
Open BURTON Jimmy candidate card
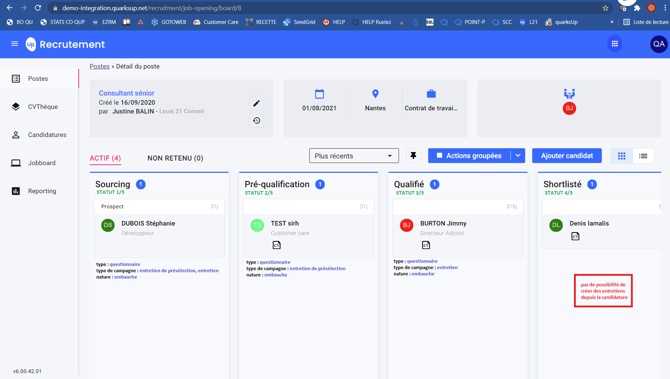(458, 228)
